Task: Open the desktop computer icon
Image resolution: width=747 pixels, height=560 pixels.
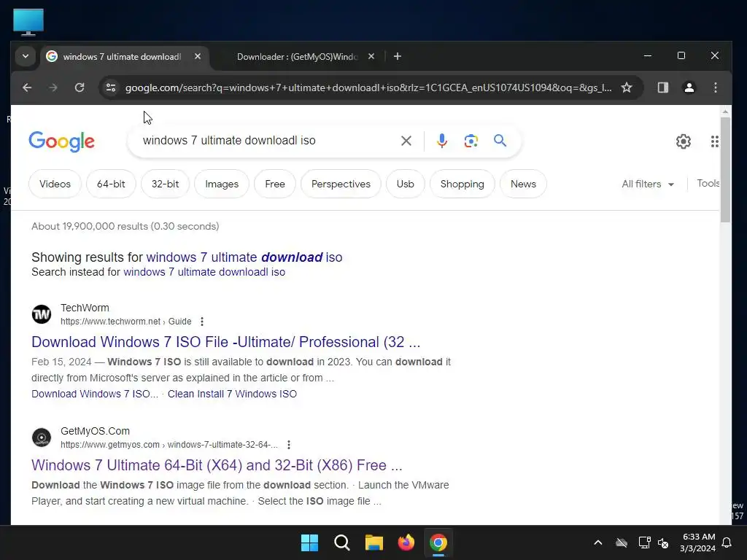Action: (28, 23)
